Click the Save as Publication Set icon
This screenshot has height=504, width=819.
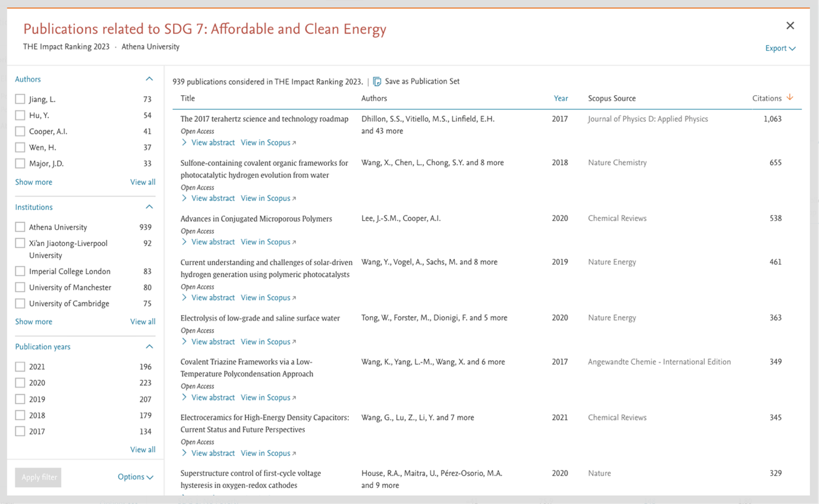coord(377,81)
